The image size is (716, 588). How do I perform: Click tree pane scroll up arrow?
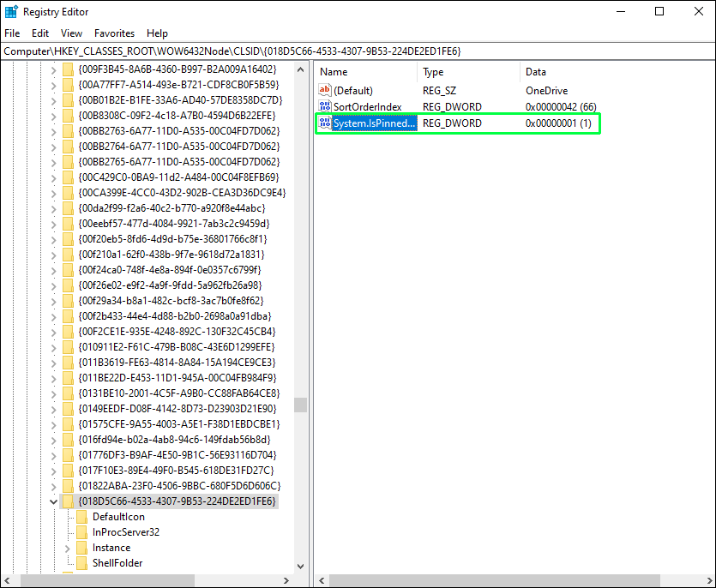pyautogui.click(x=300, y=69)
